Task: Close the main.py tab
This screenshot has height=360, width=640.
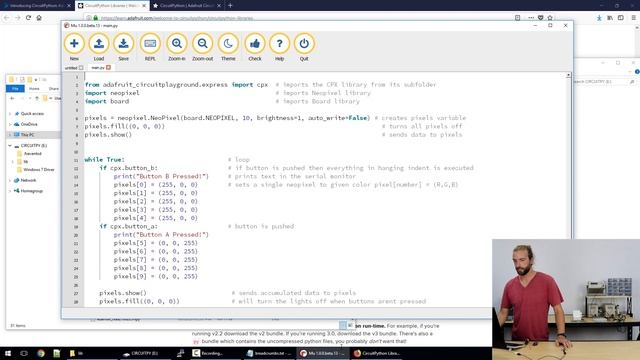Action: [109, 68]
